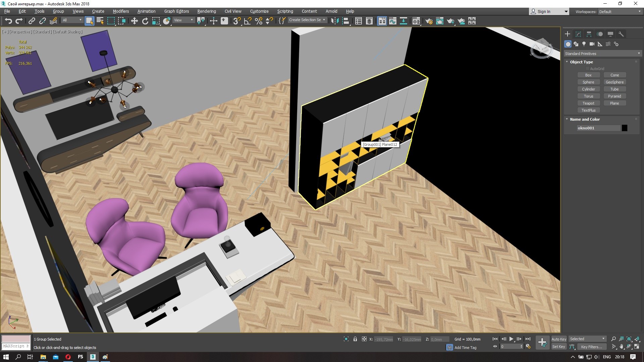Screen dimensions: 644x362
Task: Open Select by Name list
Action: [100, 21]
